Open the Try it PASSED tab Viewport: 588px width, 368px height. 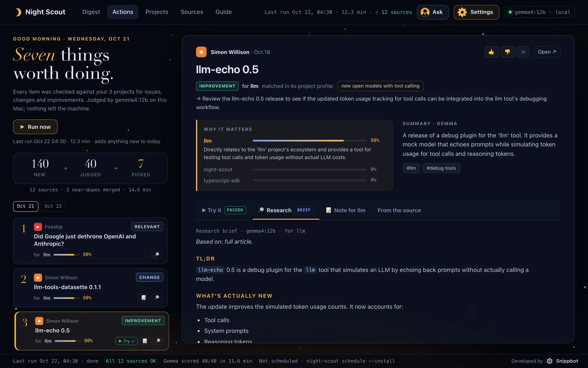click(224, 210)
